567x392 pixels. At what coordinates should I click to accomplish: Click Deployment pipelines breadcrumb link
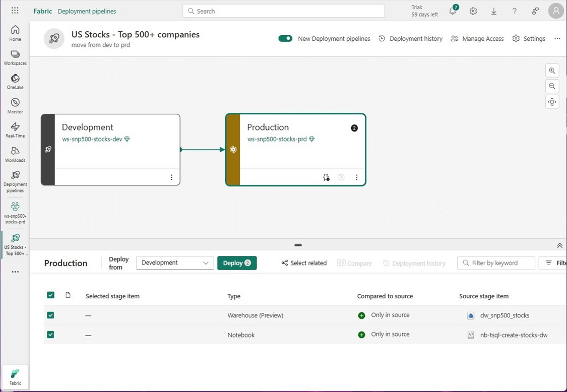point(87,11)
